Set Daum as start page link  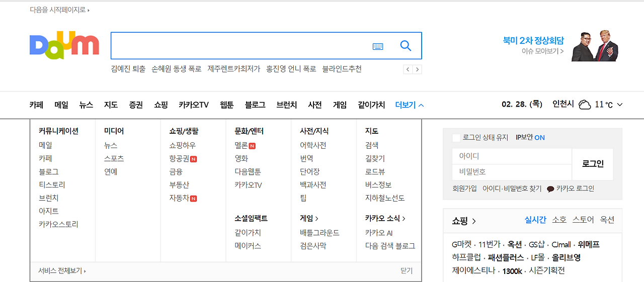click(59, 10)
